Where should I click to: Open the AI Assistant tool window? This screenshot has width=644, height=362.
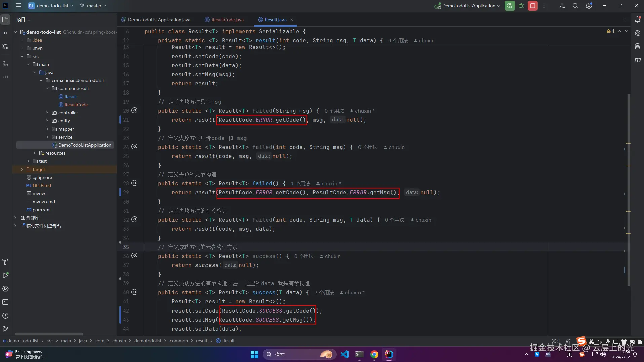pyautogui.click(x=637, y=33)
